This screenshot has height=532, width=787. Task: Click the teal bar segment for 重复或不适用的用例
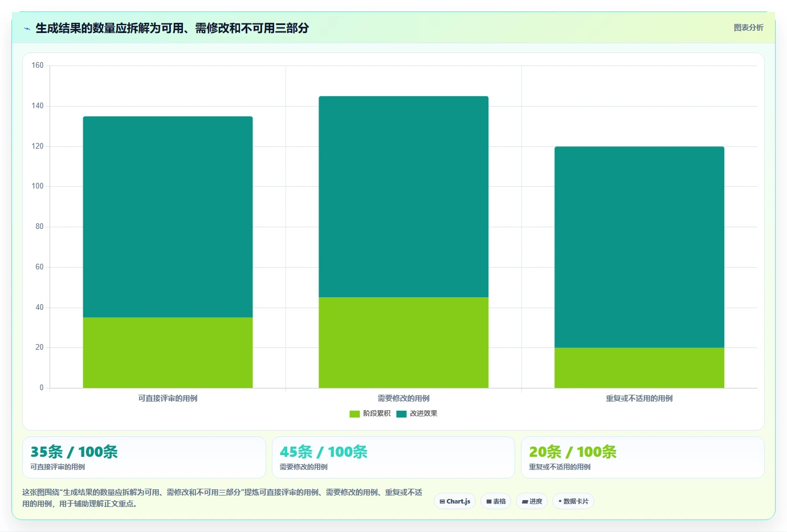(x=639, y=247)
